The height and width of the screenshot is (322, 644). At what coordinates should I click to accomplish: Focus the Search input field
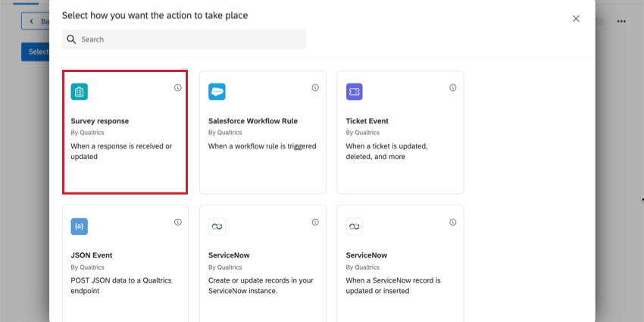tap(184, 39)
